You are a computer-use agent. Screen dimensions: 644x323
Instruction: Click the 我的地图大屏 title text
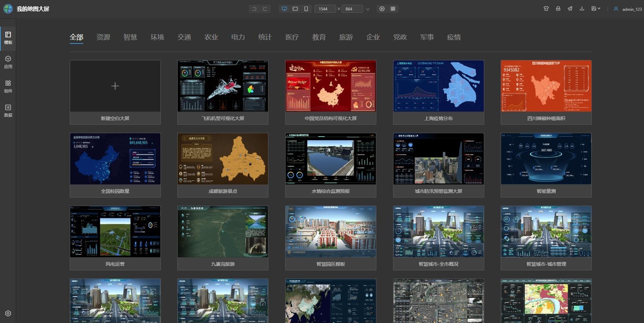33,9
